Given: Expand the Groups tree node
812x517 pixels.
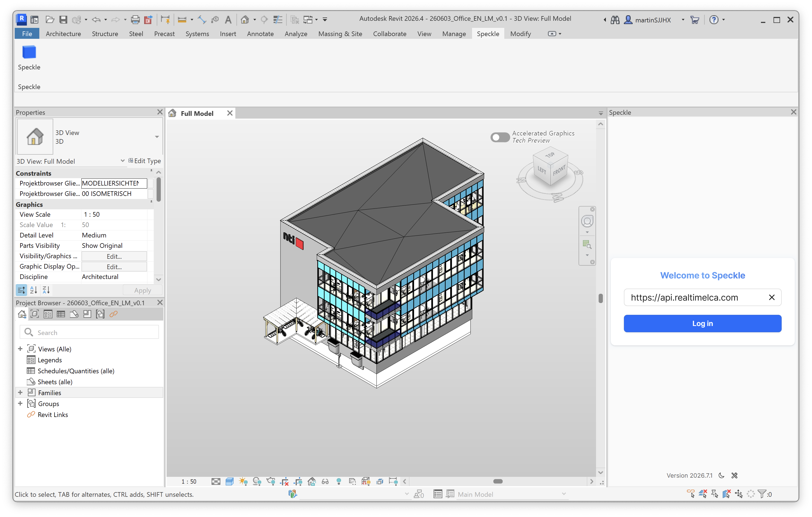Looking at the screenshot, I should point(20,403).
